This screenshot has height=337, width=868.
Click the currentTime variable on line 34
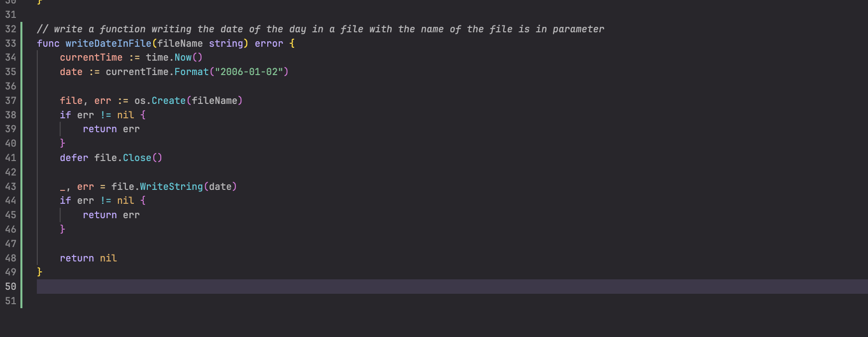pos(91,58)
